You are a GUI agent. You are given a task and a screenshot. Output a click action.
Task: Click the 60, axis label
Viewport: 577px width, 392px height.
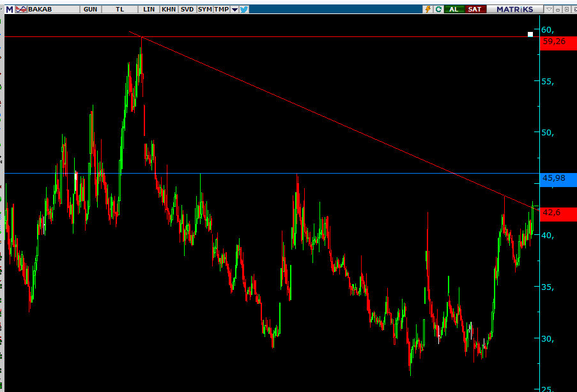pyautogui.click(x=548, y=30)
